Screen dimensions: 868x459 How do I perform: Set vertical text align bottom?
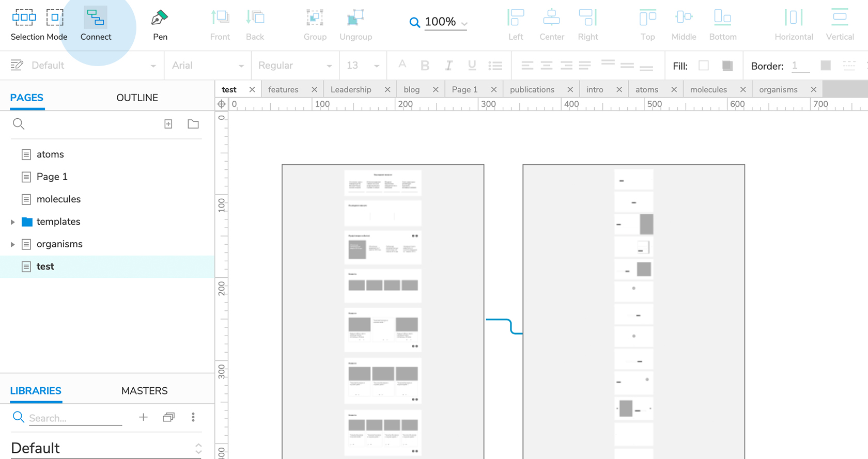(646, 68)
